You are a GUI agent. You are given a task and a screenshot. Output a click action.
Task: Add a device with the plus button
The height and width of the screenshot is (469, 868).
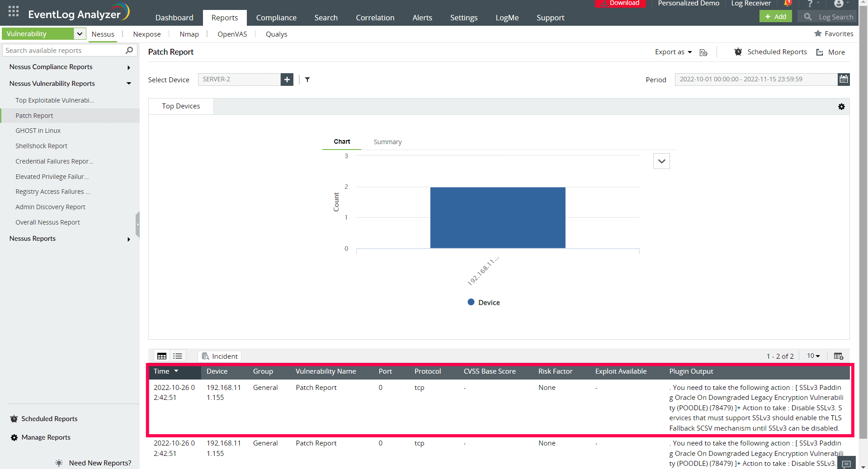click(x=287, y=80)
